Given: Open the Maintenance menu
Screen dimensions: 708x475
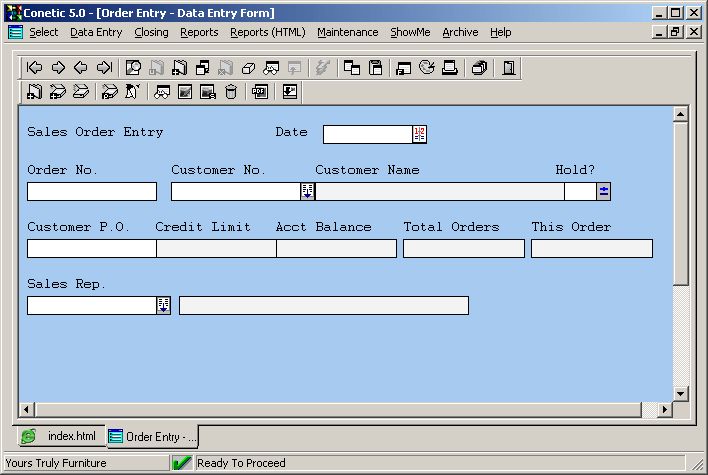Looking at the screenshot, I should coord(347,32).
